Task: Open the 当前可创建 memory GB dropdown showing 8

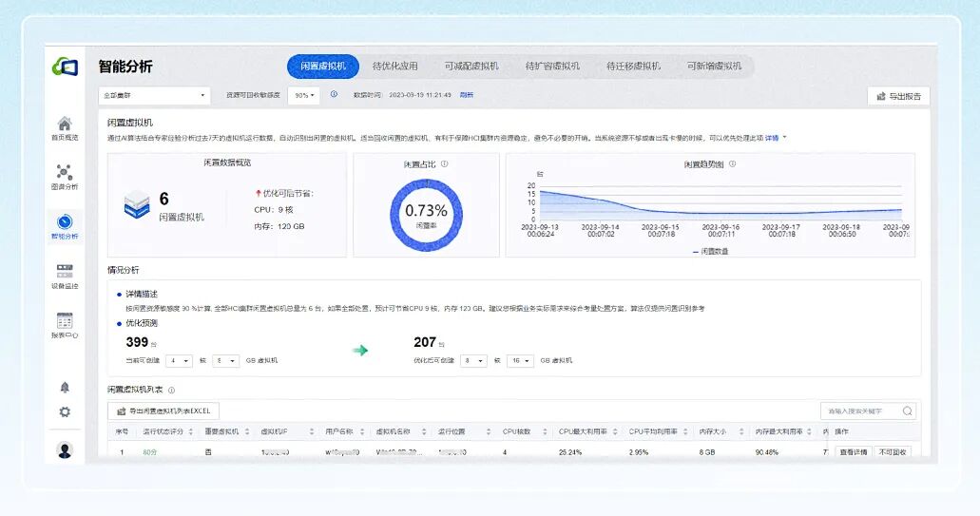Action: click(x=225, y=360)
